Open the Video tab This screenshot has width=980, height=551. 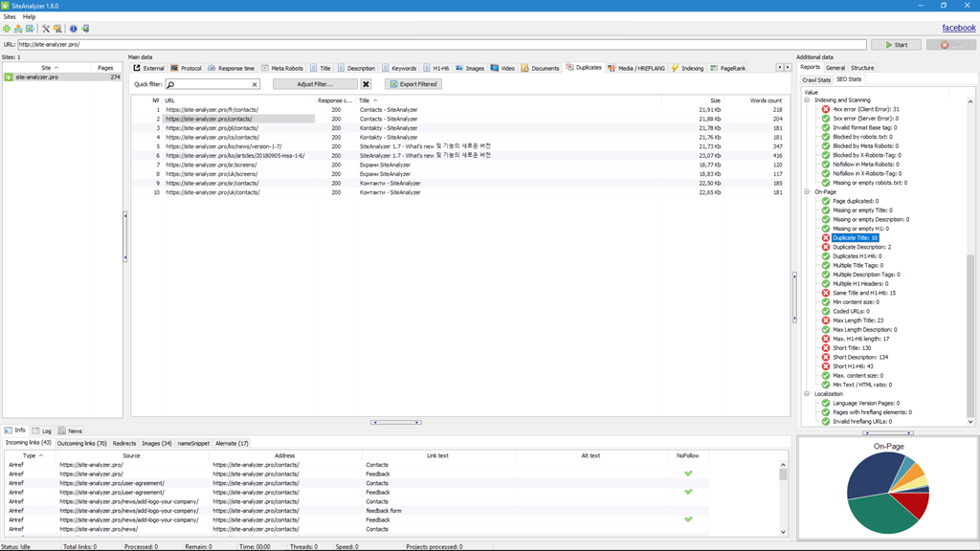(502, 68)
